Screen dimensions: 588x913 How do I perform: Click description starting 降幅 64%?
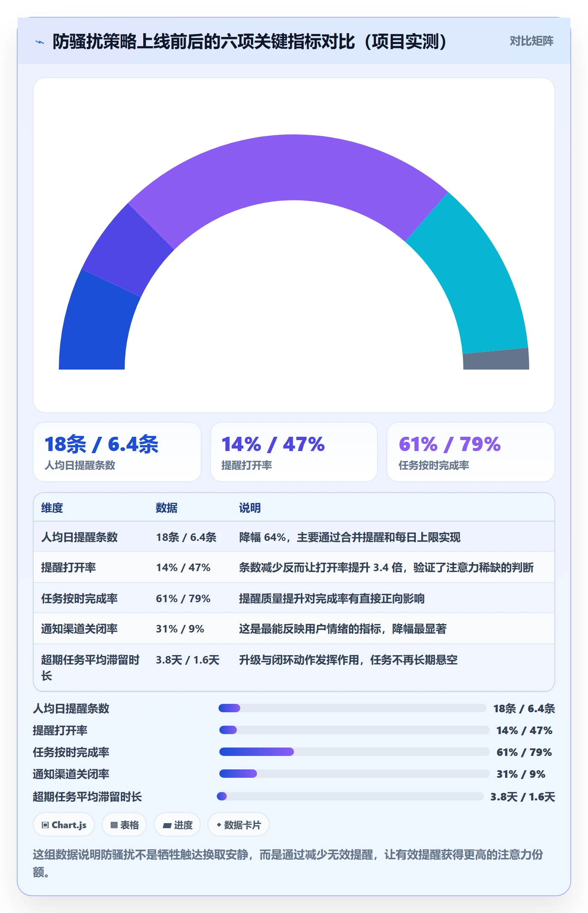(350, 537)
